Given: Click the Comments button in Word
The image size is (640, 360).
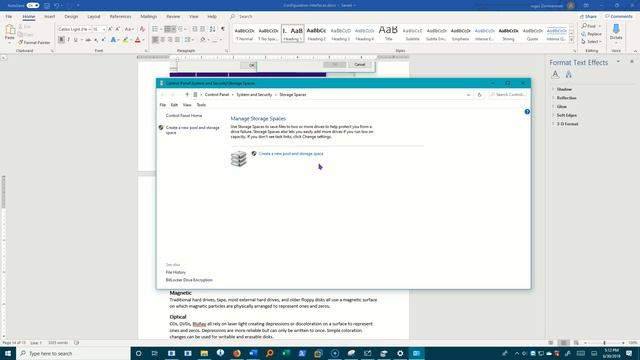Looking at the screenshot, I should (619, 16).
